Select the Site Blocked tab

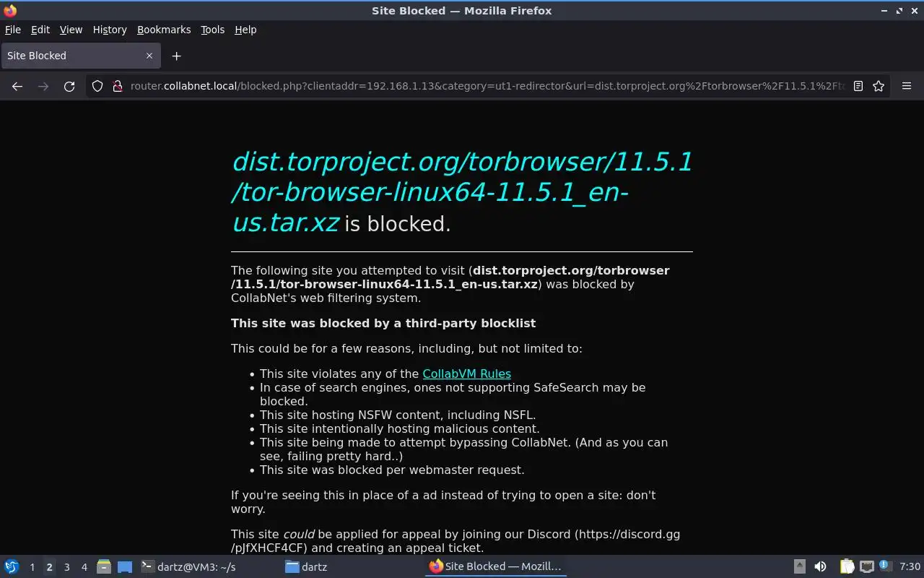pyautogui.click(x=80, y=56)
